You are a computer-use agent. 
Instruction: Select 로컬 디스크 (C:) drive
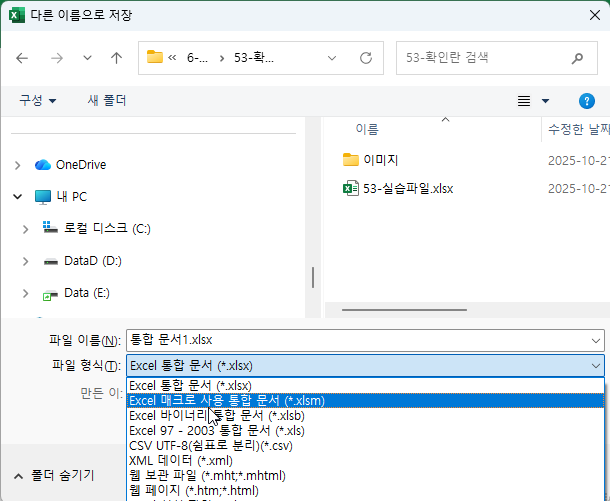(x=96, y=228)
